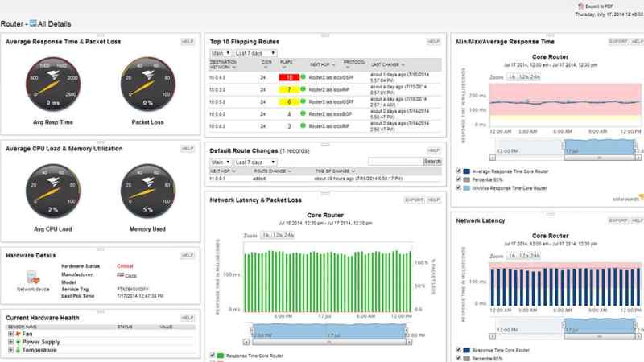Click the Avg CPU Load gauge
The width and height of the screenshot is (644, 362).
click(x=53, y=191)
